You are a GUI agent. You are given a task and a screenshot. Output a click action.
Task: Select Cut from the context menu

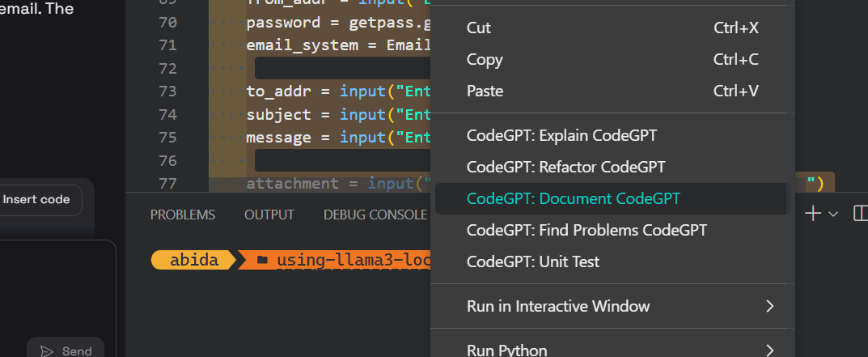[479, 28]
